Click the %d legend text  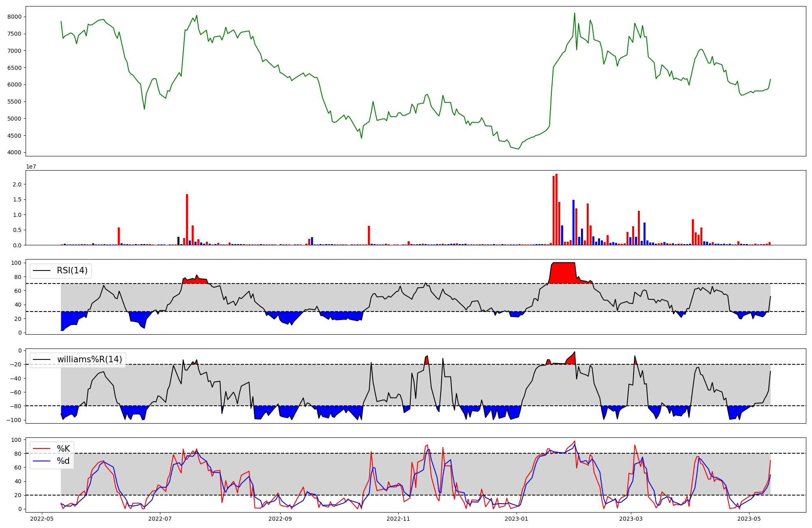tap(63, 461)
